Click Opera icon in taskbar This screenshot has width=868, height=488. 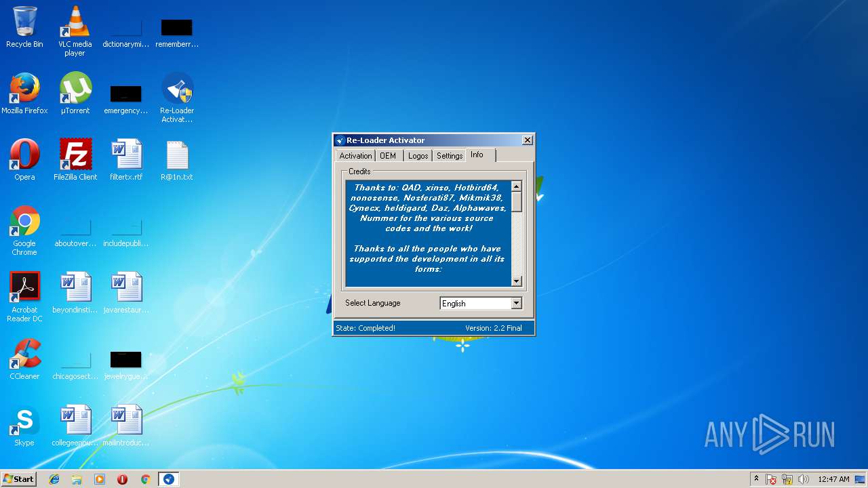pyautogui.click(x=123, y=479)
